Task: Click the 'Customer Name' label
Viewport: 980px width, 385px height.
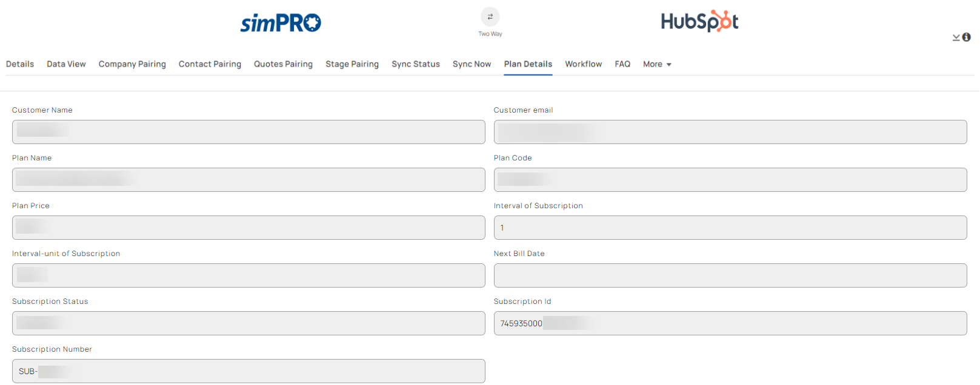Action: pos(42,110)
